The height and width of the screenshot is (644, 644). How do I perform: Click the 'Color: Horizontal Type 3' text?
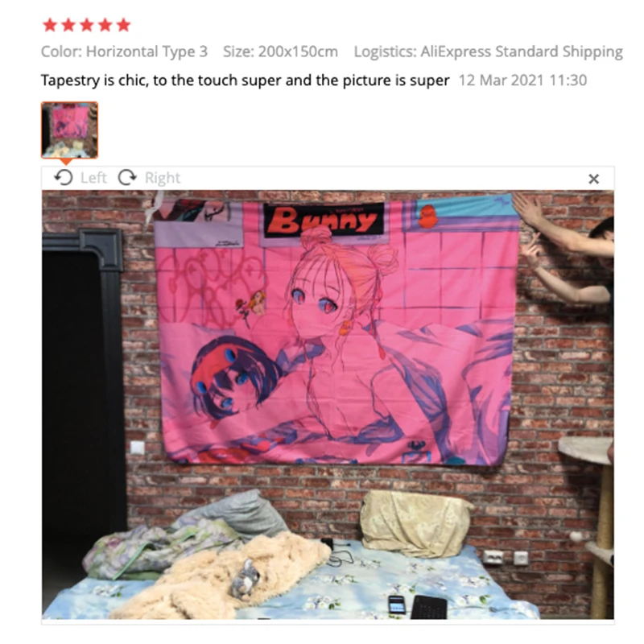point(125,52)
